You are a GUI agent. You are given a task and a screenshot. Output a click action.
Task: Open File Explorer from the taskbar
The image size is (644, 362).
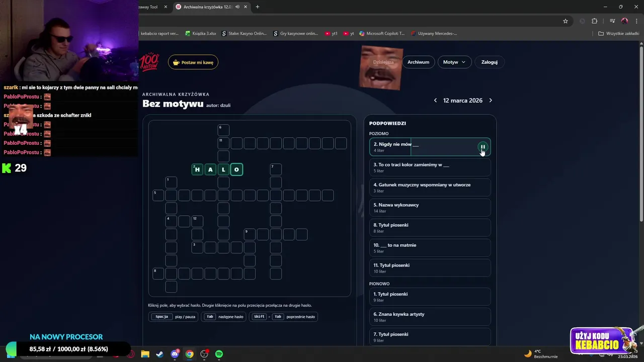[x=145, y=354]
